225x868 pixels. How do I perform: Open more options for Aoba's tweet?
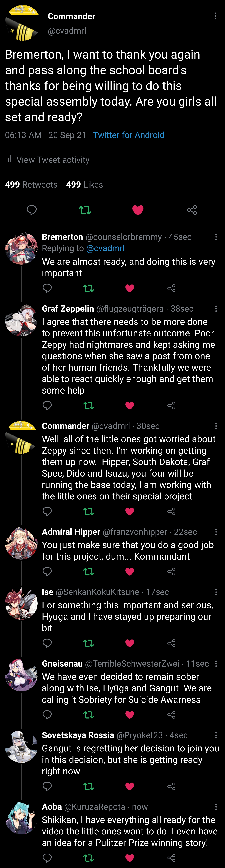tap(216, 807)
